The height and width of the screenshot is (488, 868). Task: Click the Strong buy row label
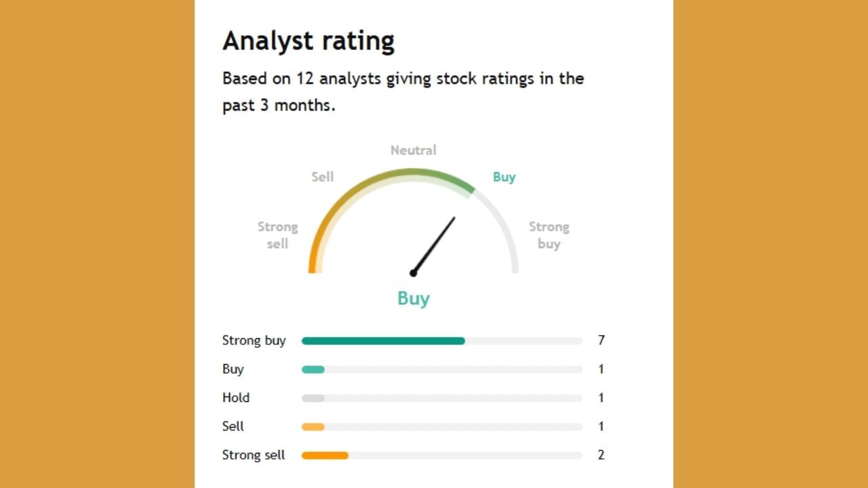[x=254, y=340]
